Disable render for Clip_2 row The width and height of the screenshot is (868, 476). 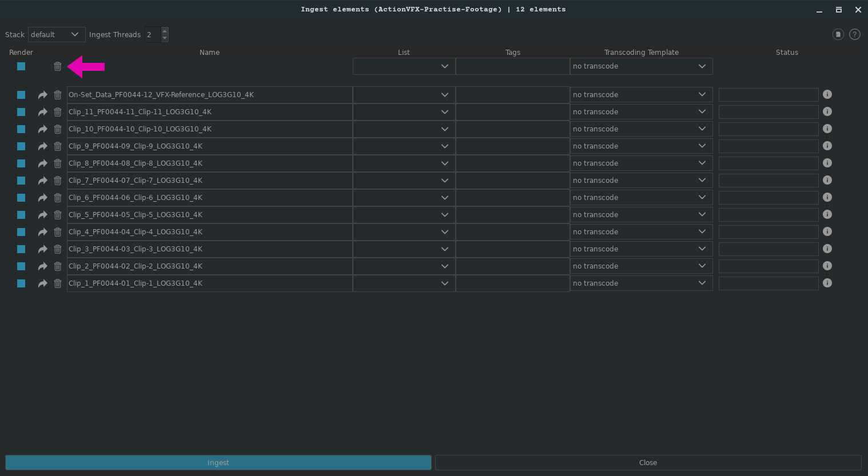(x=21, y=266)
